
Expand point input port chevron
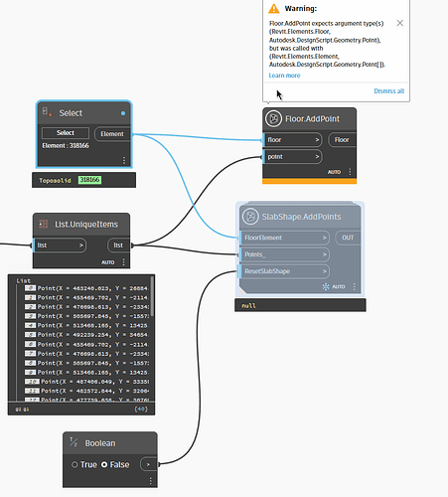[x=317, y=156]
